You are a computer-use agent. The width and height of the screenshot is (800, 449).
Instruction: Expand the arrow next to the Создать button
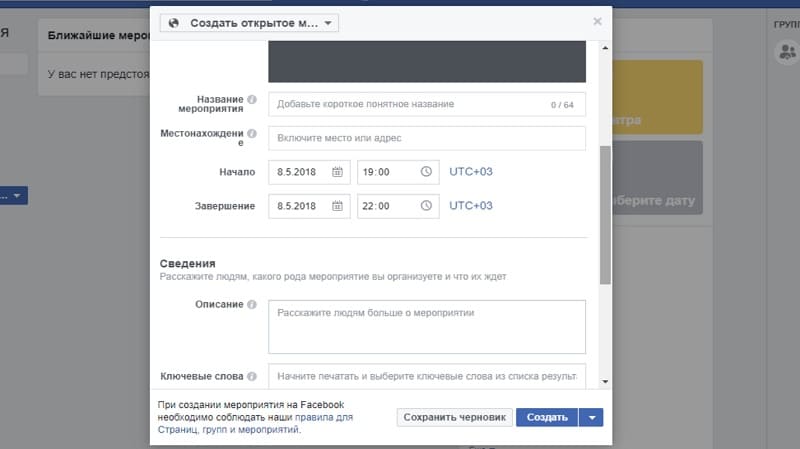(x=591, y=417)
